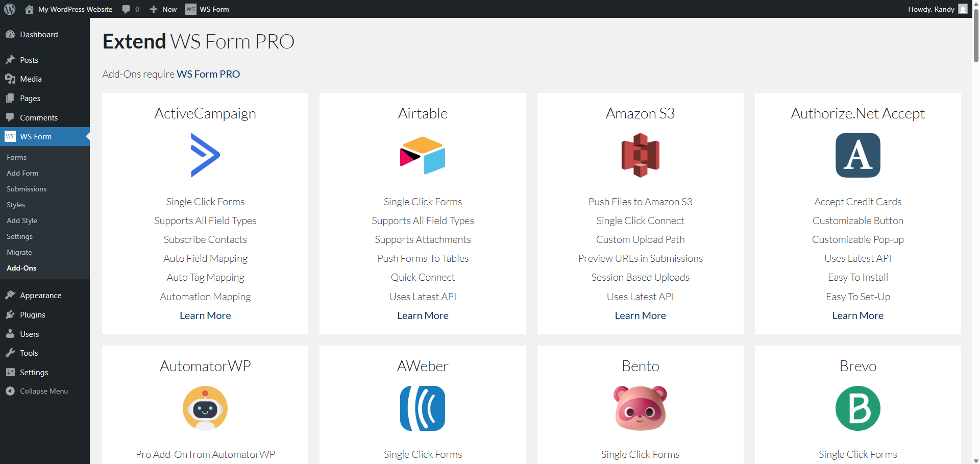The height and width of the screenshot is (464, 980).
Task: Click Learn More under Amazon S3
Action: (x=640, y=315)
